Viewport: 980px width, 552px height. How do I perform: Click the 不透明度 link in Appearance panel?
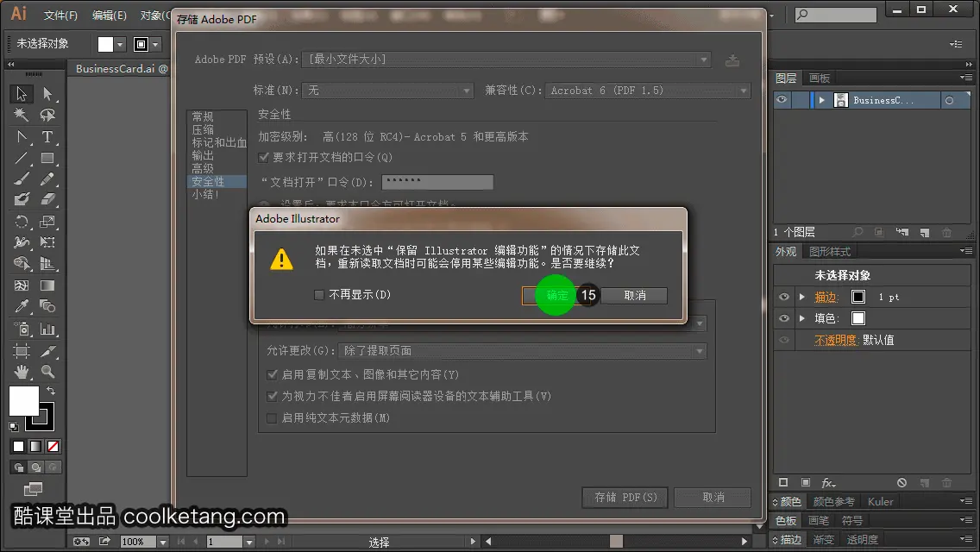tap(835, 340)
